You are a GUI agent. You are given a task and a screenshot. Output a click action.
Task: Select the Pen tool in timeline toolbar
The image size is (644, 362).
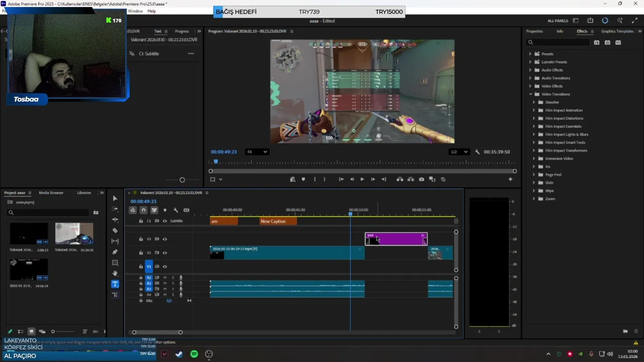coord(115,252)
